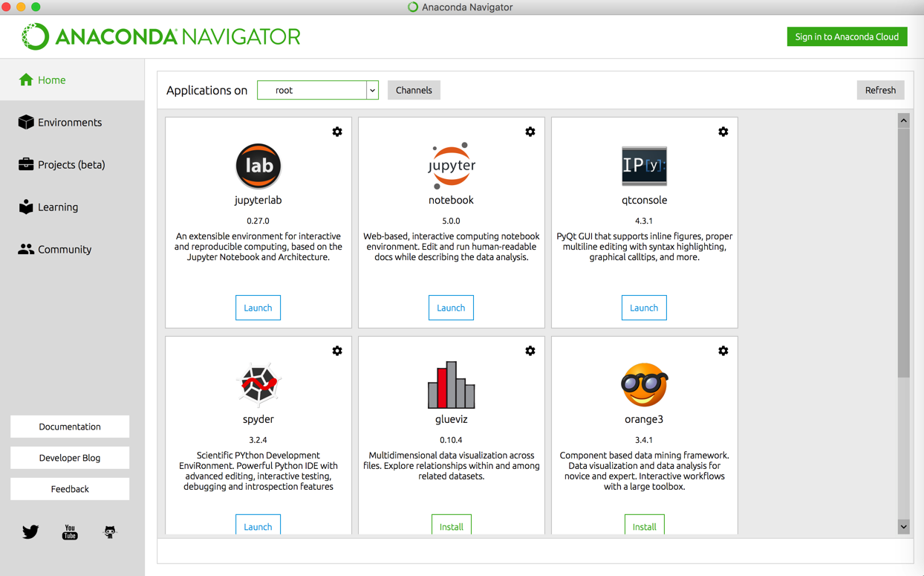924x576 pixels.
Task: Click the orange3 version 3.4.1 text
Action: [x=644, y=440]
